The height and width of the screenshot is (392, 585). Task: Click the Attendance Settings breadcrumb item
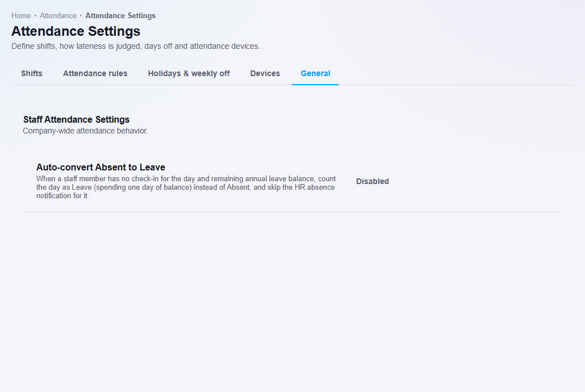click(x=120, y=16)
